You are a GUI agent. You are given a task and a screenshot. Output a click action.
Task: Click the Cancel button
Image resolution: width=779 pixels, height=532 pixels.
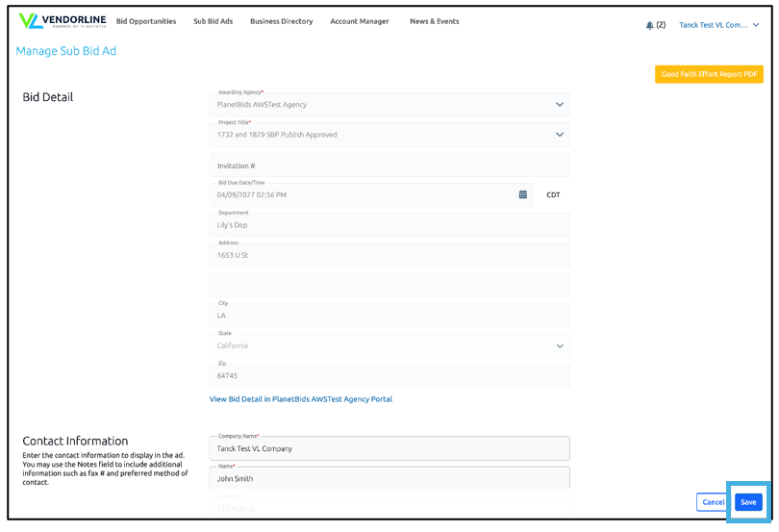pyautogui.click(x=713, y=502)
